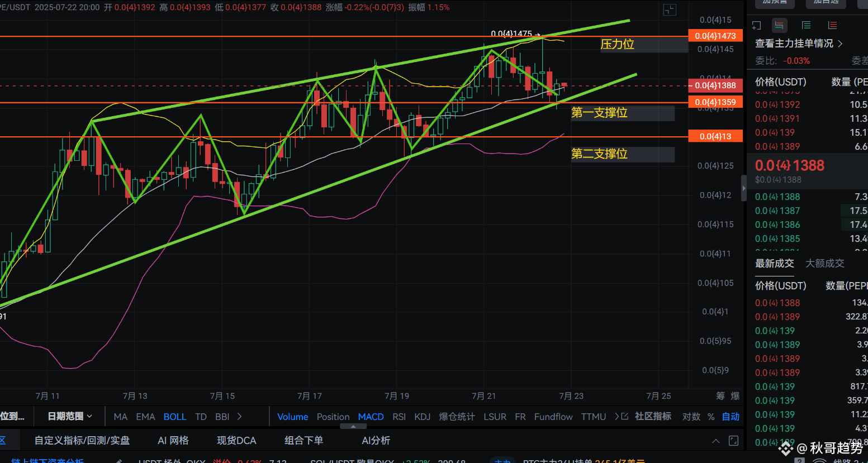Viewport: 868px width, 463px height.
Task: Click the 7月 21 date on time axis
Action: pos(484,396)
